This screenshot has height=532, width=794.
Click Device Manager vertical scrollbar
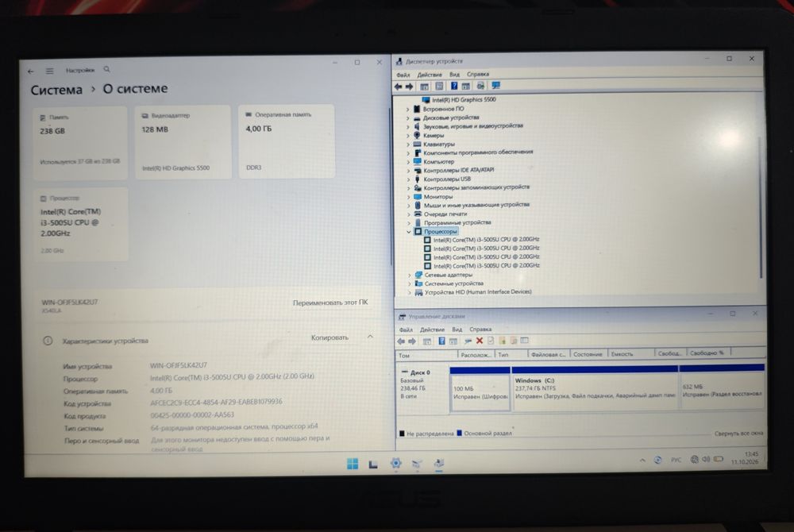click(x=760, y=207)
